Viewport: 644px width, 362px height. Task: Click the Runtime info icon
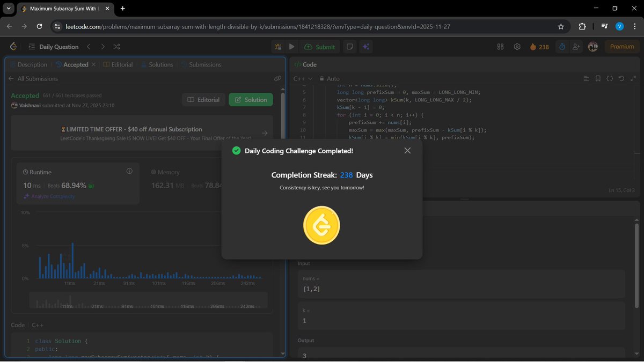(129, 171)
